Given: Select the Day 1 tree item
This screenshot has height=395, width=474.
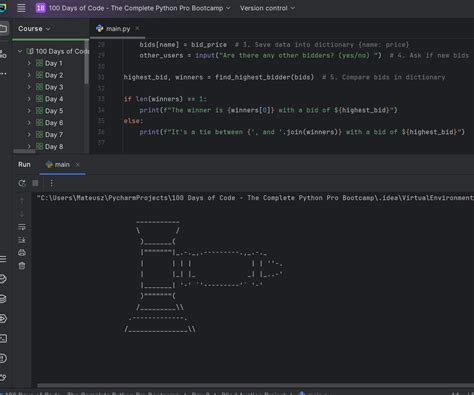Looking at the screenshot, I should point(53,63).
